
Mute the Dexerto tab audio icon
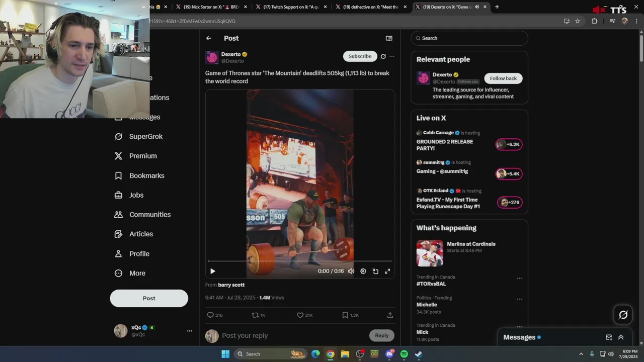point(477,7)
